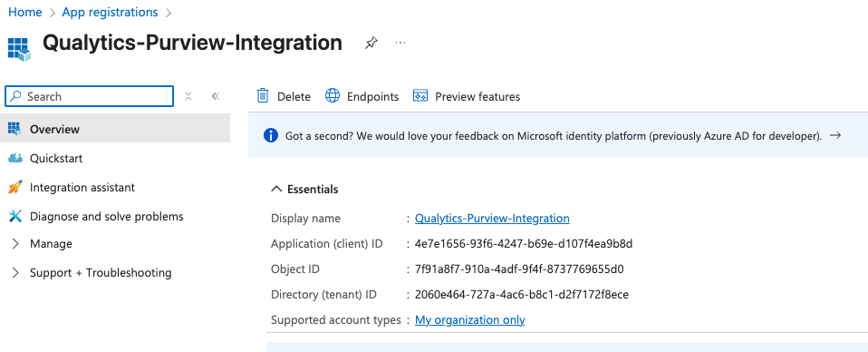Image resolution: width=868 pixels, height=352 pixels.
Task: Click the Preview features icon
Action: pos(420,96)
